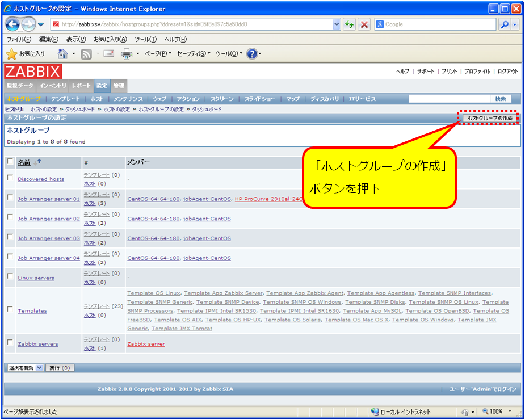Open the Template OS Linux link
This screenshot has height=420, width=525.
tap(154, 293)
